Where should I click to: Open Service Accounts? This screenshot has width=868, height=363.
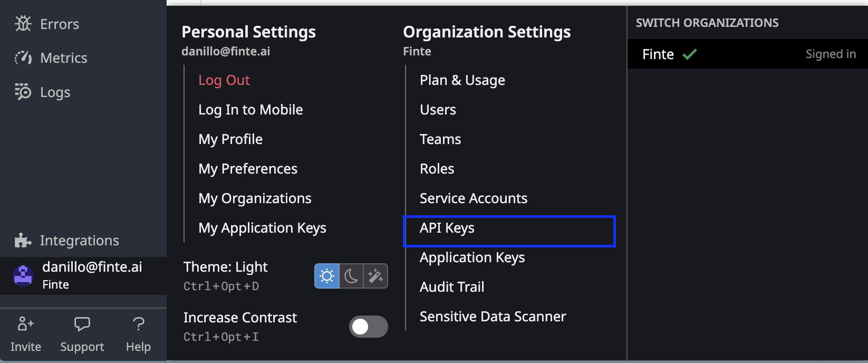coord(474,198)
